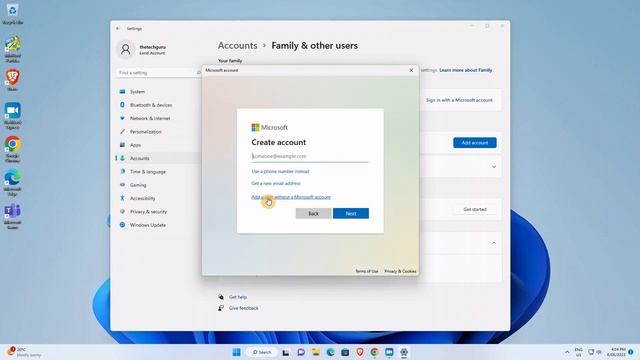The image size is (640, 360).
Task: Open the taskbar clock and date
Action: click(x=616, y=352)
